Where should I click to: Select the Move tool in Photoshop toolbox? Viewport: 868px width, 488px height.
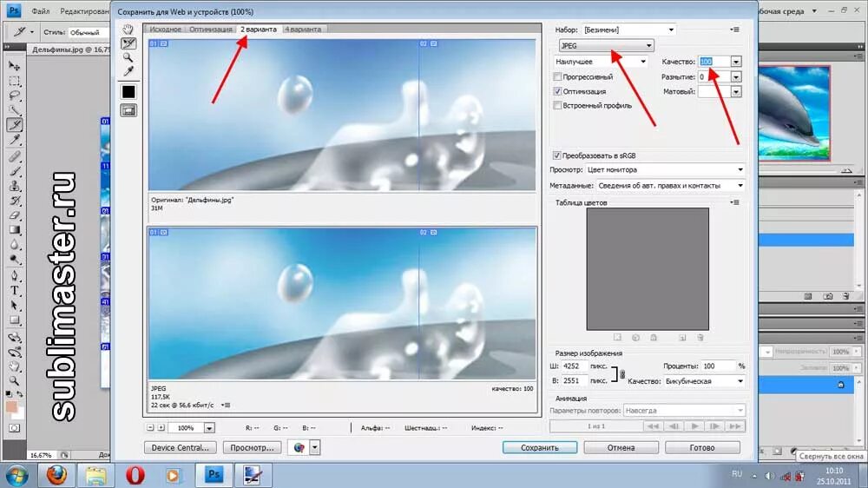(15, 66)
